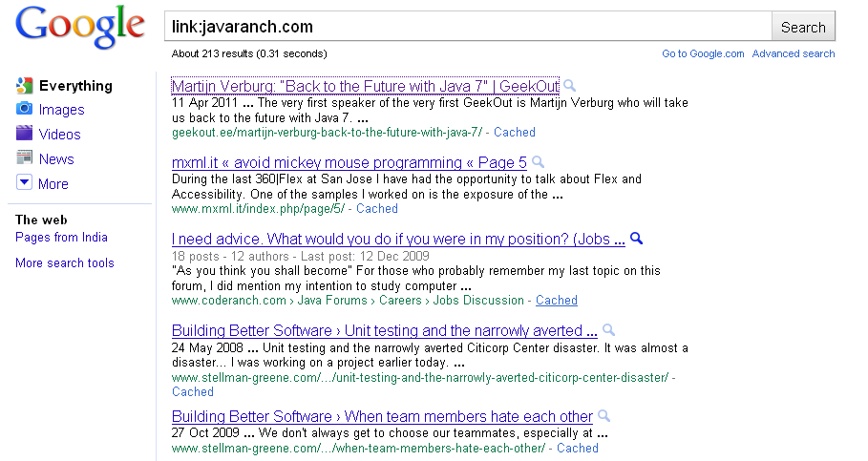
Task: Preview mxml.it result with magnifier icon
Action: [x=538, y=162]
